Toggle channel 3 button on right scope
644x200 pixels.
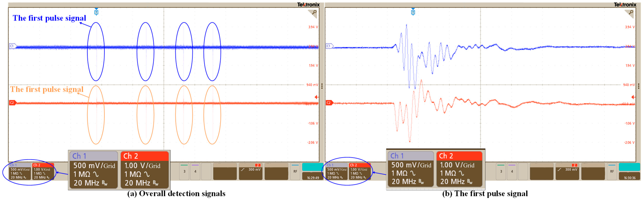(501, 171)
